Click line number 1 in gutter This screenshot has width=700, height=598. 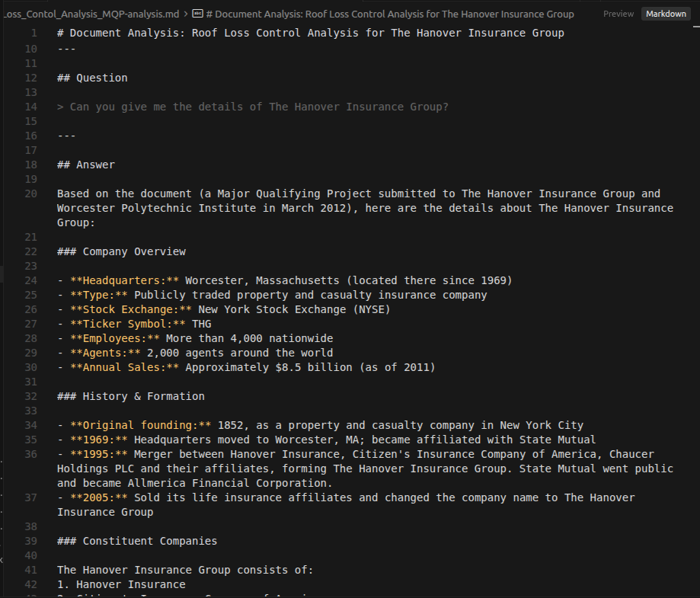coord(34,33)
